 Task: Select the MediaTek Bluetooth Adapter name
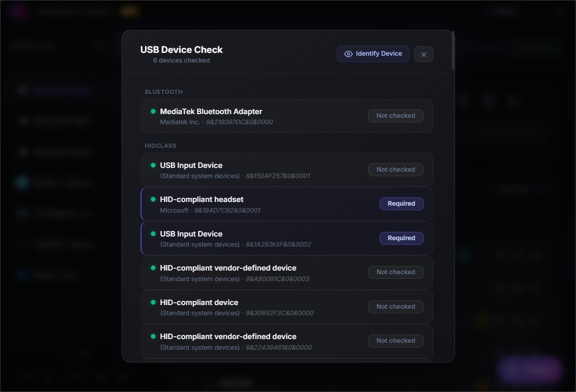211,111
